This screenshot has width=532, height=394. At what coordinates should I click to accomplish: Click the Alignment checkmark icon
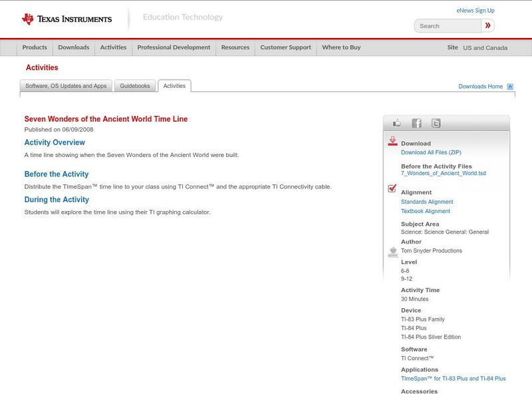click(392, 189)
